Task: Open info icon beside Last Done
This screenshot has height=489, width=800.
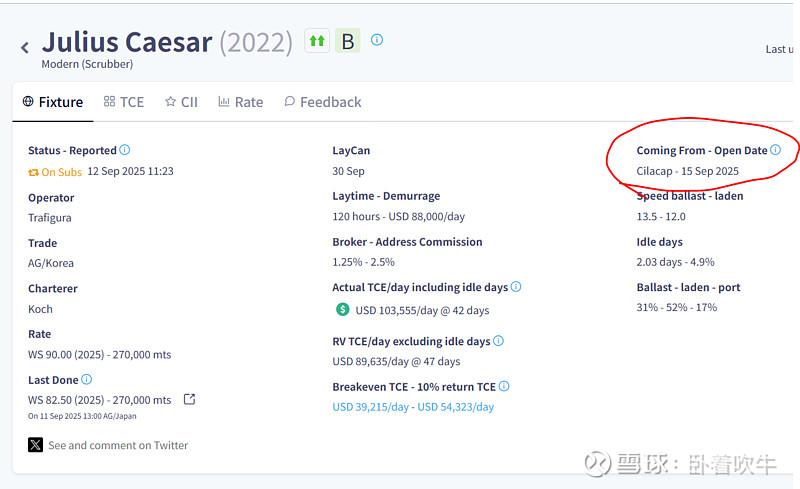Action: tap(87, 379)
